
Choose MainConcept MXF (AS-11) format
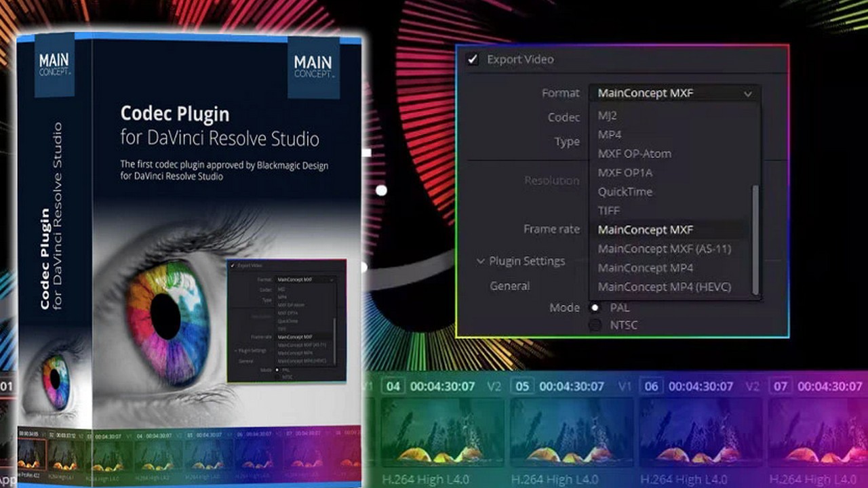[x=664, y=249]
